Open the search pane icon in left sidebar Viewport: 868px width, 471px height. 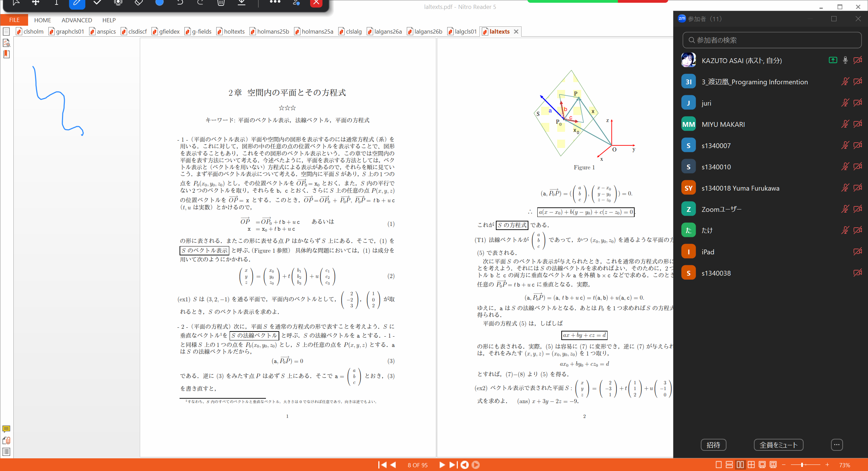coord(6,43)
